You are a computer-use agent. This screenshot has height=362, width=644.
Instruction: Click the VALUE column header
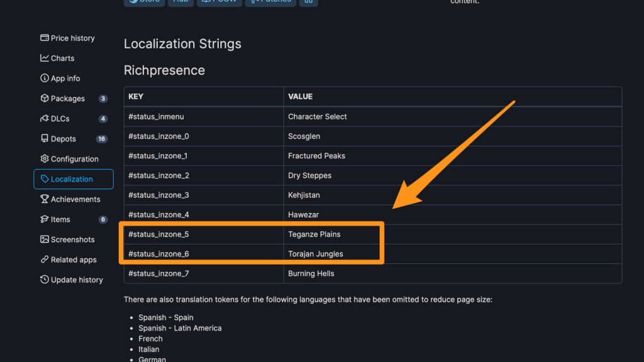tap(453, 96)
